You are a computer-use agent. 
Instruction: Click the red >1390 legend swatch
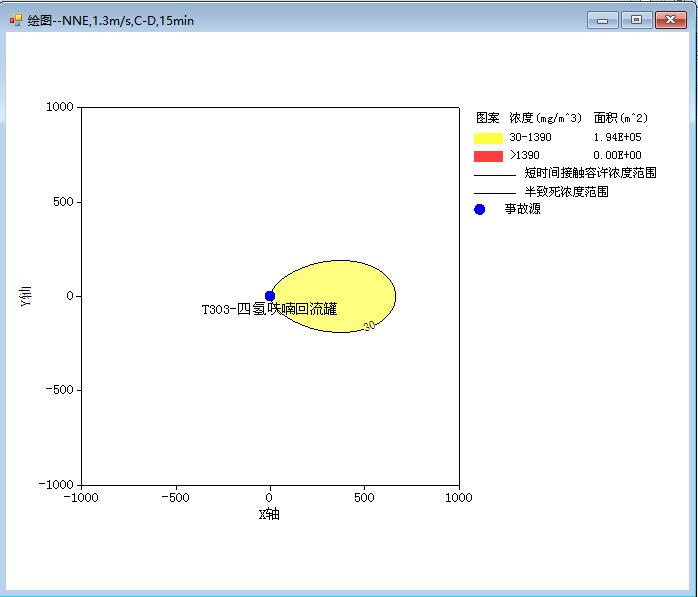click(488, 156)
